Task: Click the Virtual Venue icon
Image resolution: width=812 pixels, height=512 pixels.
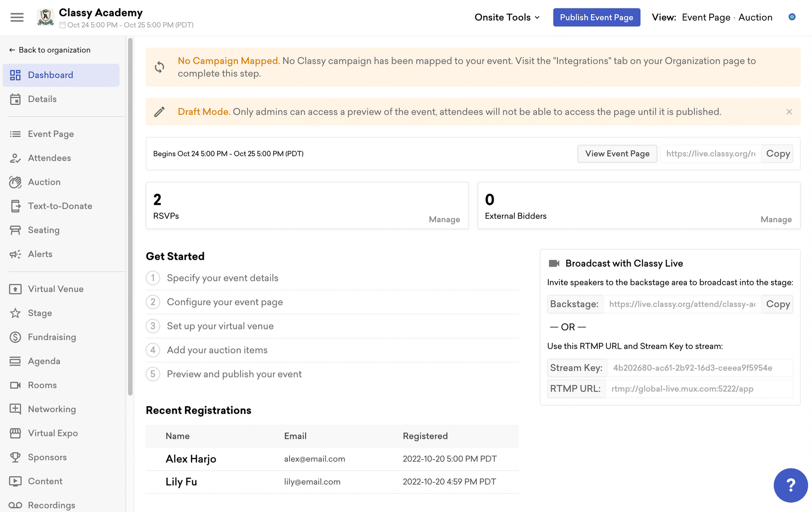Action: click(x=15, y=289)
